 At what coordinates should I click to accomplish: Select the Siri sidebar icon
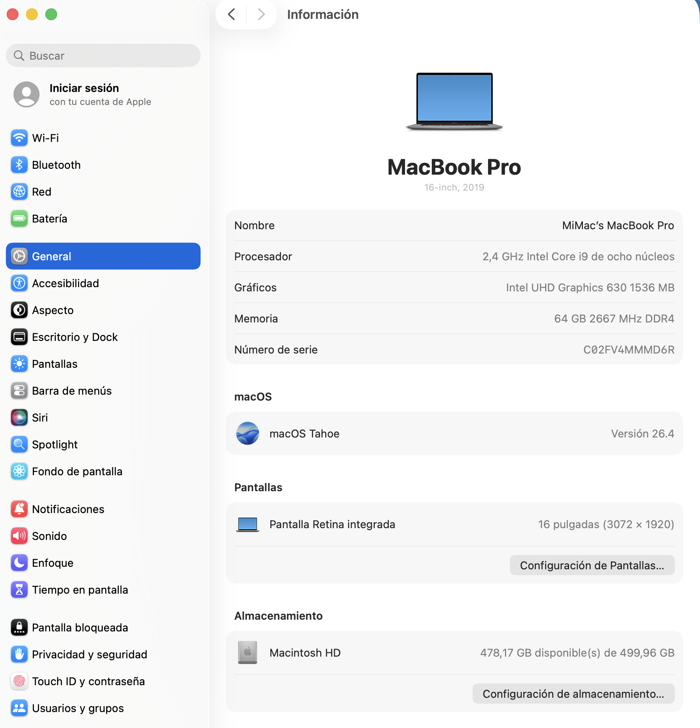point(19,418)
